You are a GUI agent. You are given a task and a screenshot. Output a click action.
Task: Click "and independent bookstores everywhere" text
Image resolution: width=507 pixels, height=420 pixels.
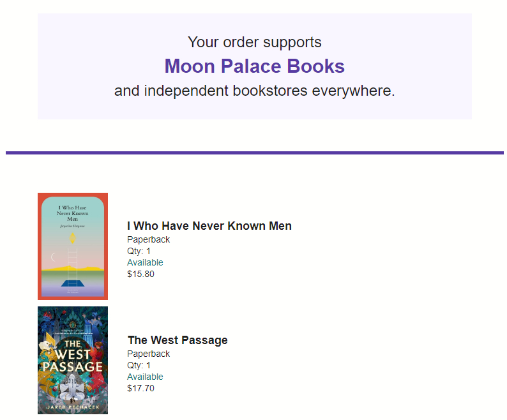click(254, 91)
